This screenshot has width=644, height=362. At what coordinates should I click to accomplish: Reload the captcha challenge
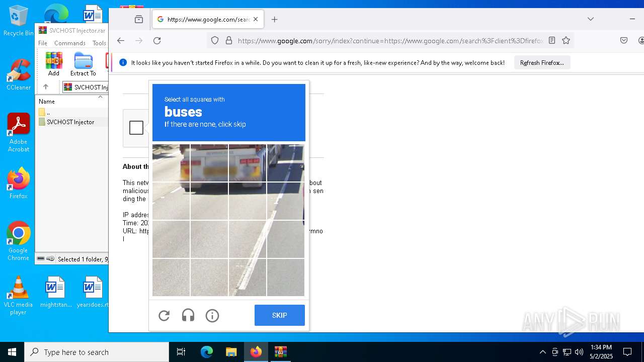pos(164,315)
